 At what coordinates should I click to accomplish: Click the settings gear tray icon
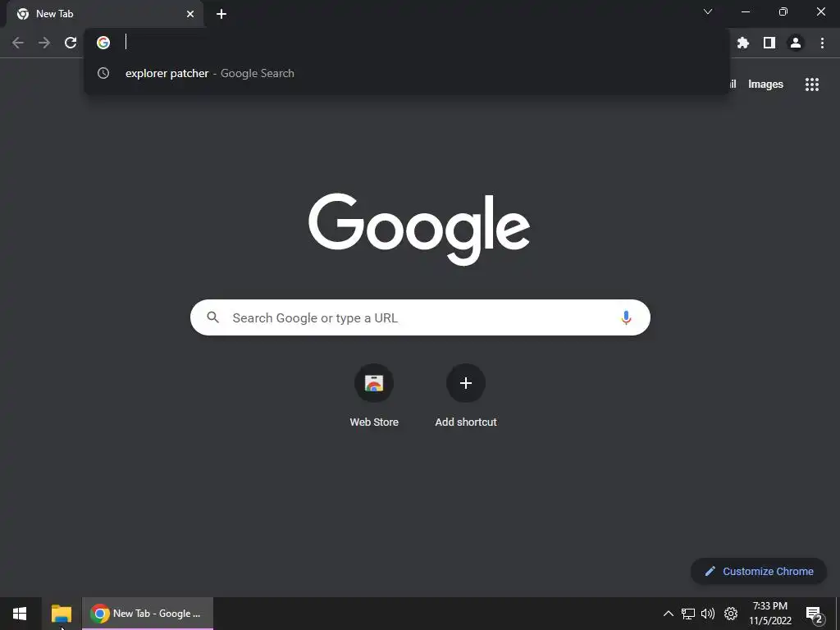point(731,614)
